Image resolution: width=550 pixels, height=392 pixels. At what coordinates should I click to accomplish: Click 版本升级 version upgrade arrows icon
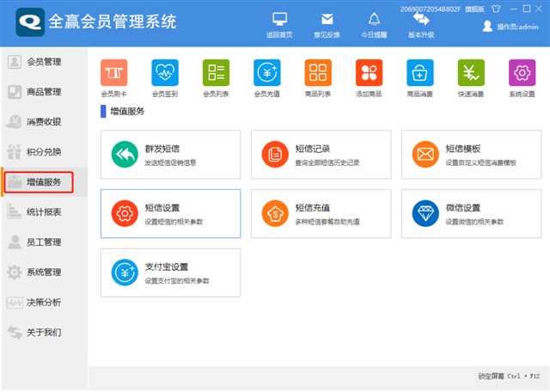[x=421, y=25]
